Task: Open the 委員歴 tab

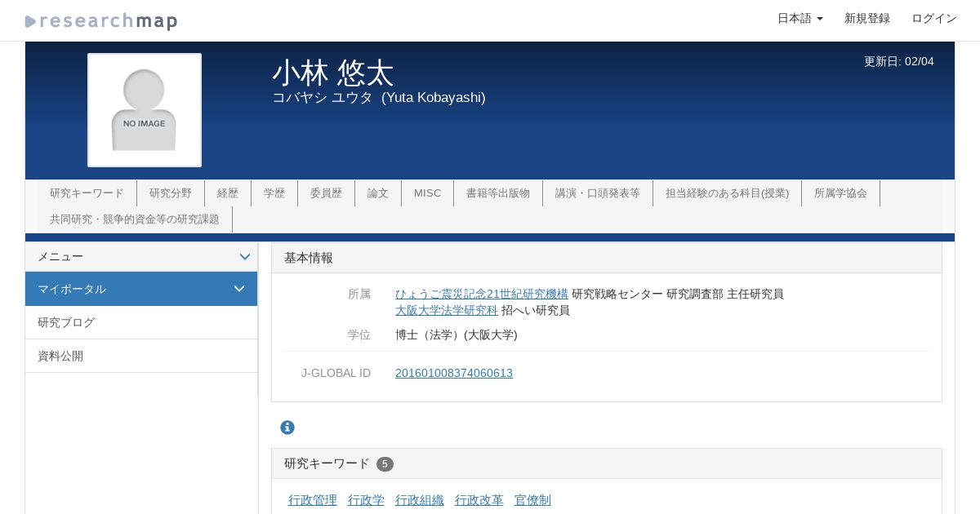Action: coord(326,193)
